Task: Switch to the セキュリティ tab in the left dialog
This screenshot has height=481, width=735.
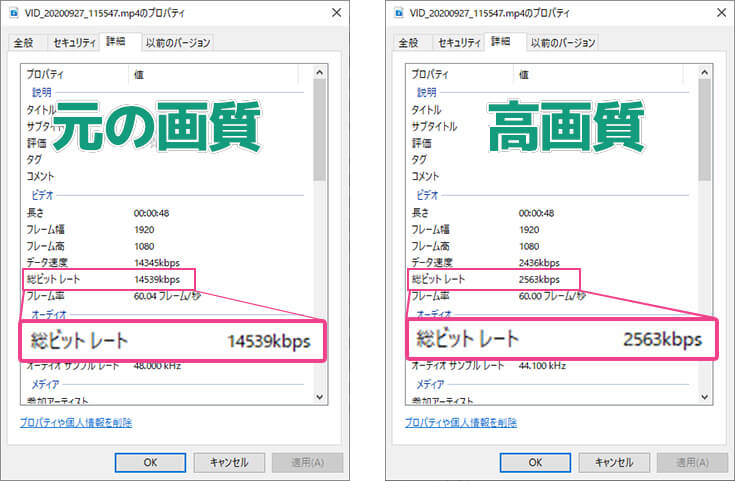Action: point(73,43)
